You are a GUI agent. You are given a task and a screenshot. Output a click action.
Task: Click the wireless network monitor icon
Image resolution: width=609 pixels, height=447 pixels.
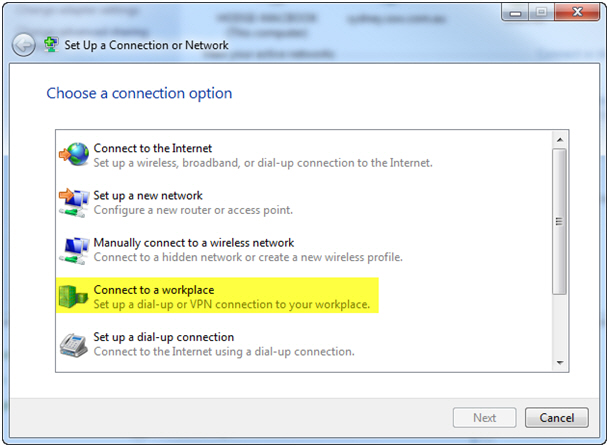75,249
